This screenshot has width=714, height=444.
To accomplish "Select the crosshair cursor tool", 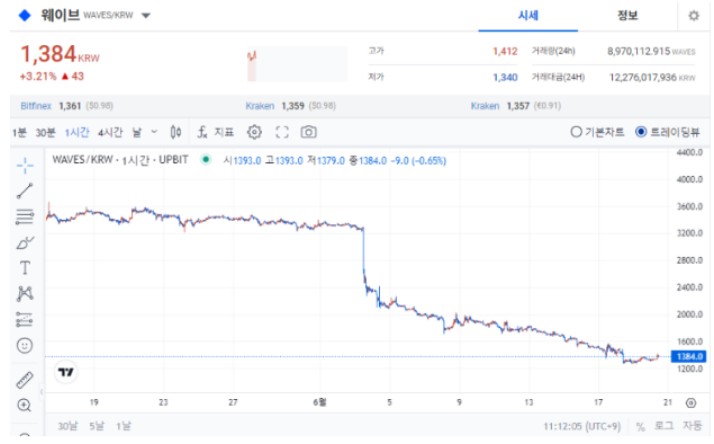I will tap(25, 165).
